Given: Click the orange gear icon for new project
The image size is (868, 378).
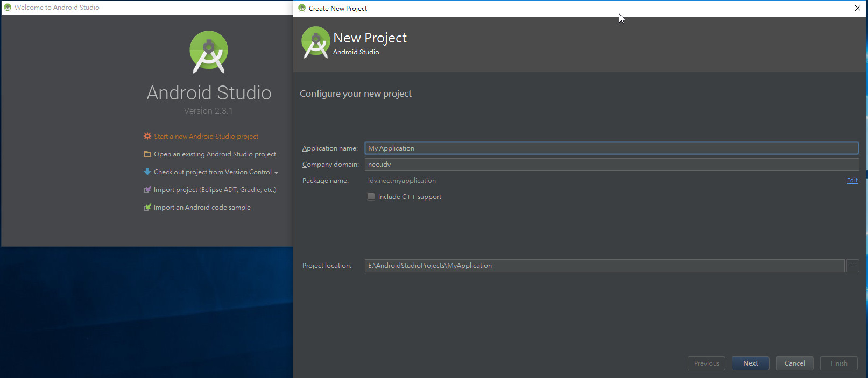Looking at the screenshot, I should (147, 136).
